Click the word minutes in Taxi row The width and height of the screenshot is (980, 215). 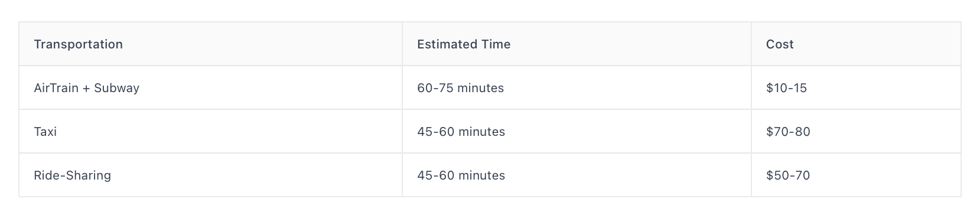click(x=481, y=132)
